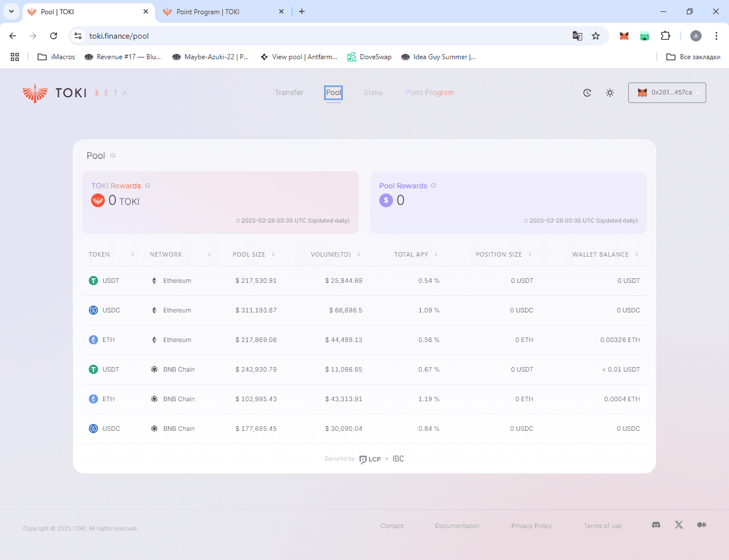729x560 pixels.
Task: Open the Terms of use link
Action: pos(603,526)
